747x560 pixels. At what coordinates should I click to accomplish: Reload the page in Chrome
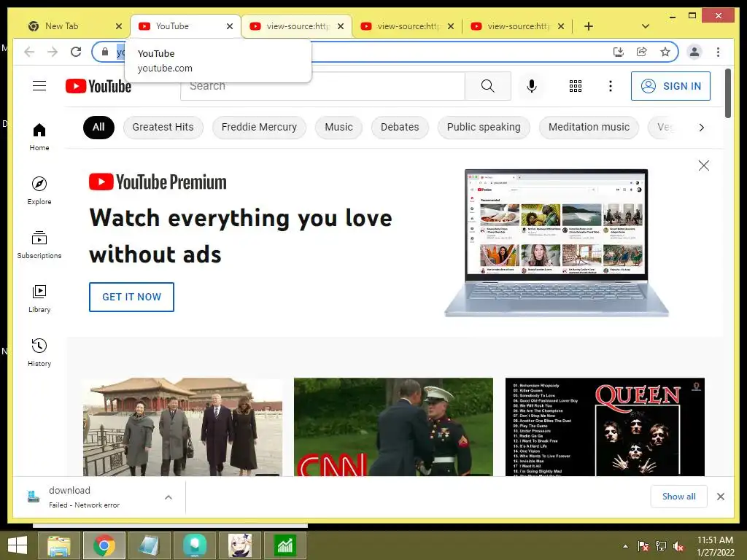coord(76,52)
